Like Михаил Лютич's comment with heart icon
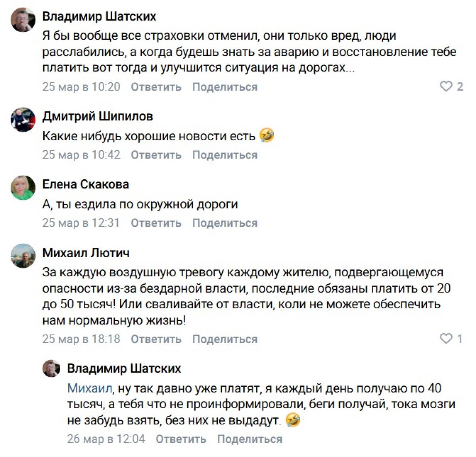The image size is (476, 457). [x=446, y=338]
